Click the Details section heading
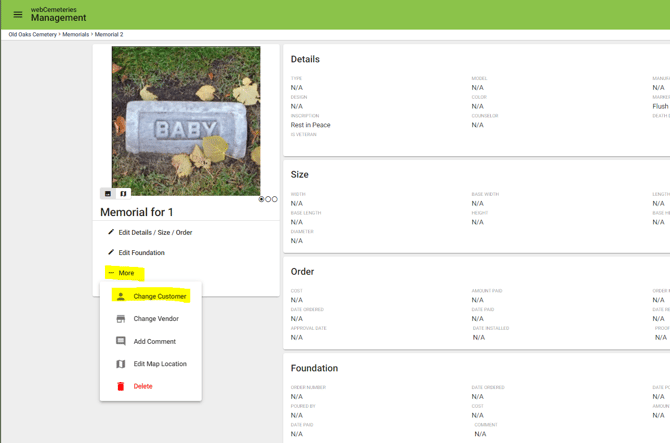The width and height of the screenshot is (670, 443). (305, 59)
